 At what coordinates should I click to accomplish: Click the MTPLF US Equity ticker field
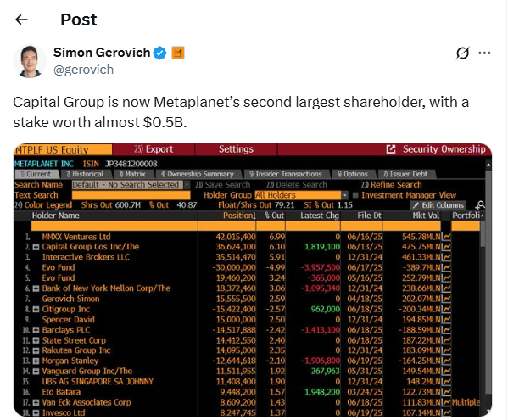[x=63, y=149]
